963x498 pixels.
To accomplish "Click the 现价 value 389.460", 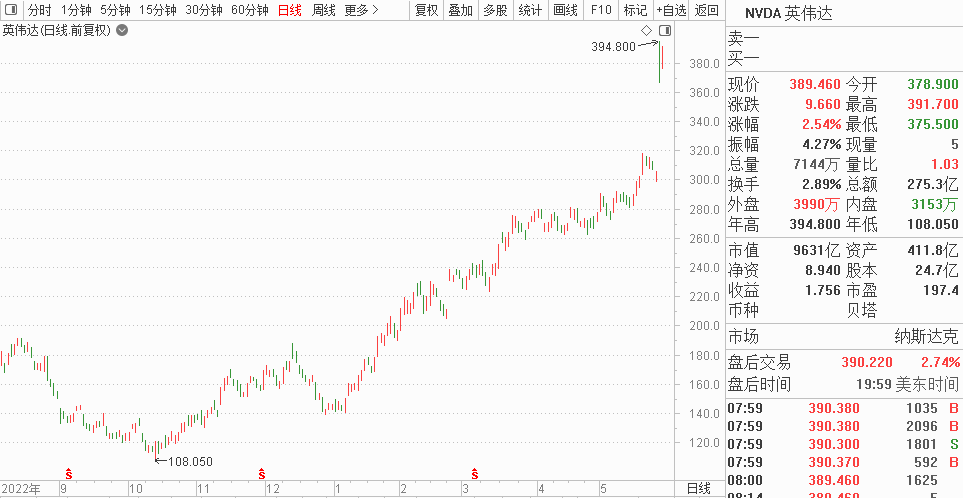I will pos(816,84).
